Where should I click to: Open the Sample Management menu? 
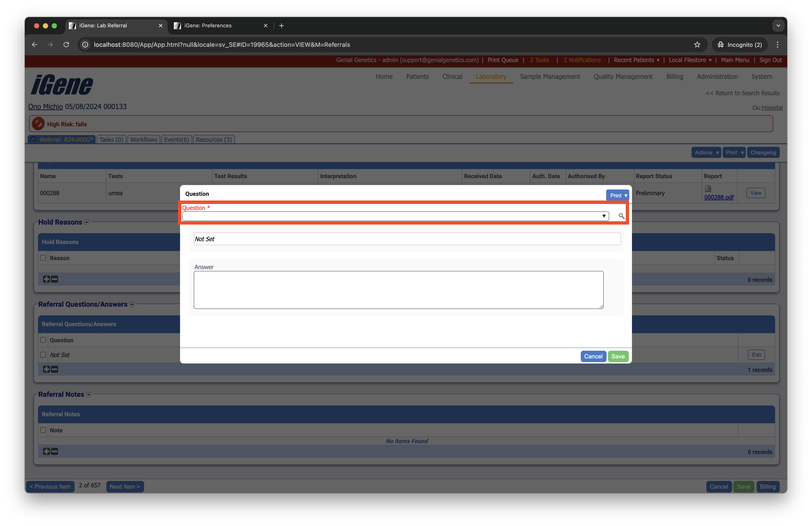[x=550, y=76]
